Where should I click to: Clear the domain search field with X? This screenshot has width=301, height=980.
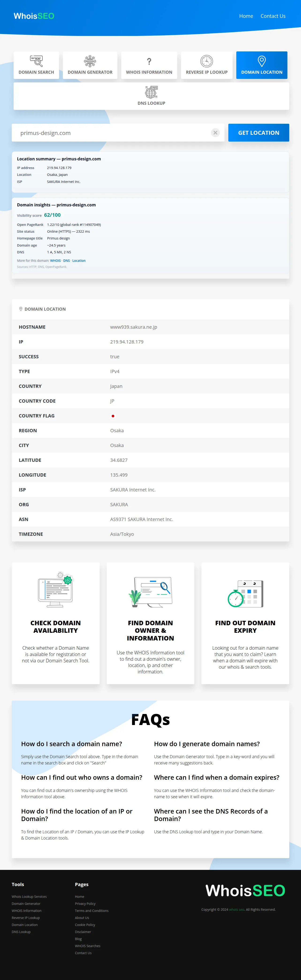click(215, 133)
